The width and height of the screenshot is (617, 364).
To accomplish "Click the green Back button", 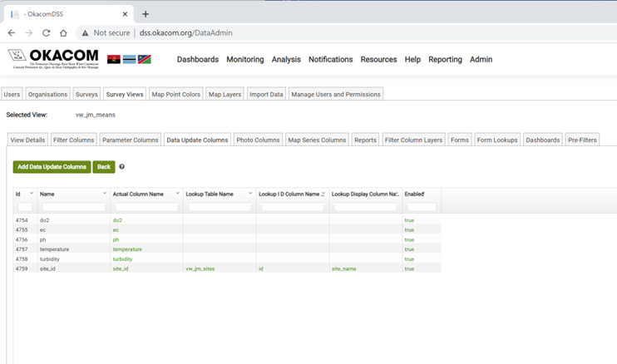I will pyautogui.click(x=104, y=167).
